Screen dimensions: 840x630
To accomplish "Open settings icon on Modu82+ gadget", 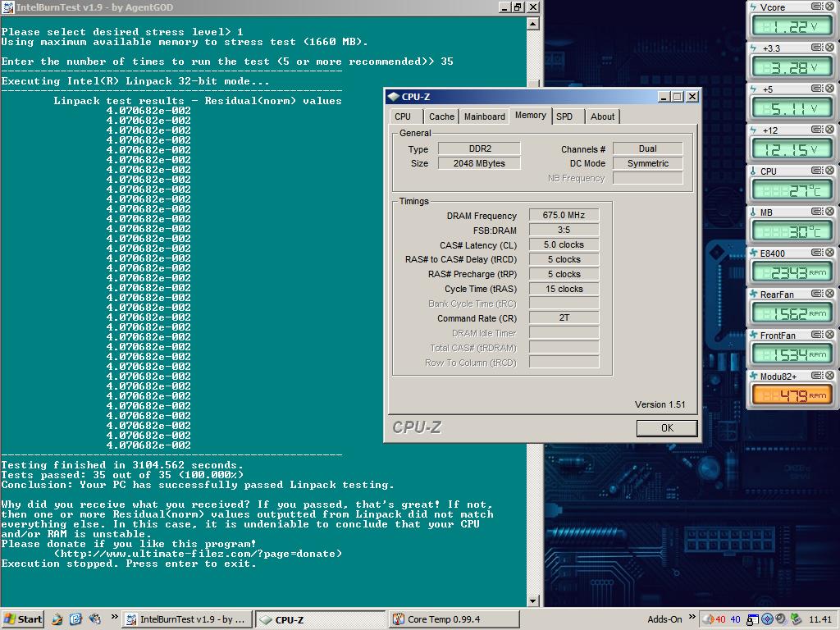I will (817, 376).
